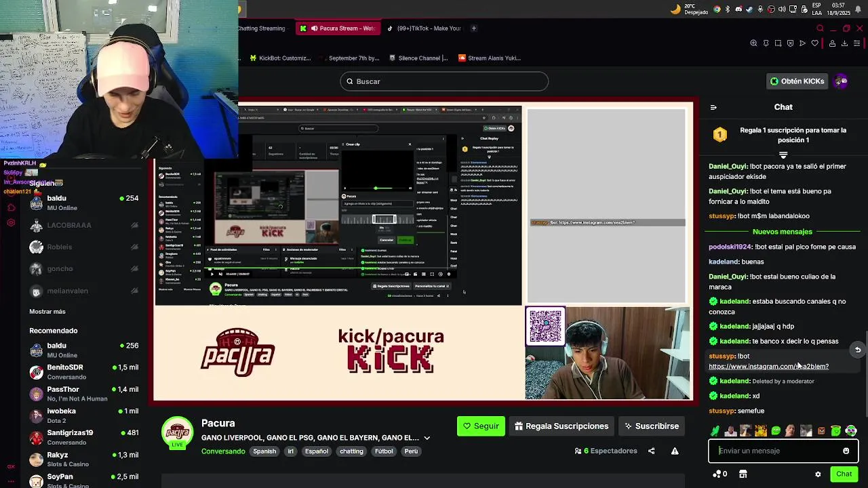Viewport: 868px width, 488px height.
Task: Click the Conversando category link under the title
Action: coord(223,451)
